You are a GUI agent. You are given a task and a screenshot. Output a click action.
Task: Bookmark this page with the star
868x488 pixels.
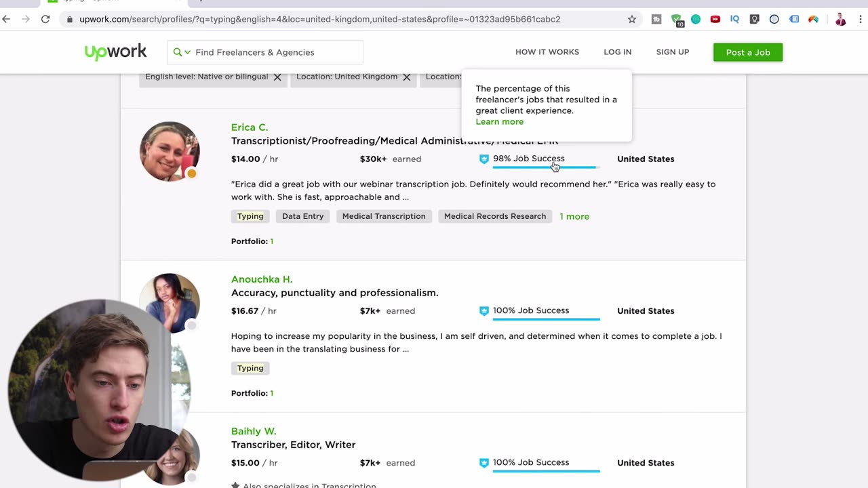tap(632, 19)
